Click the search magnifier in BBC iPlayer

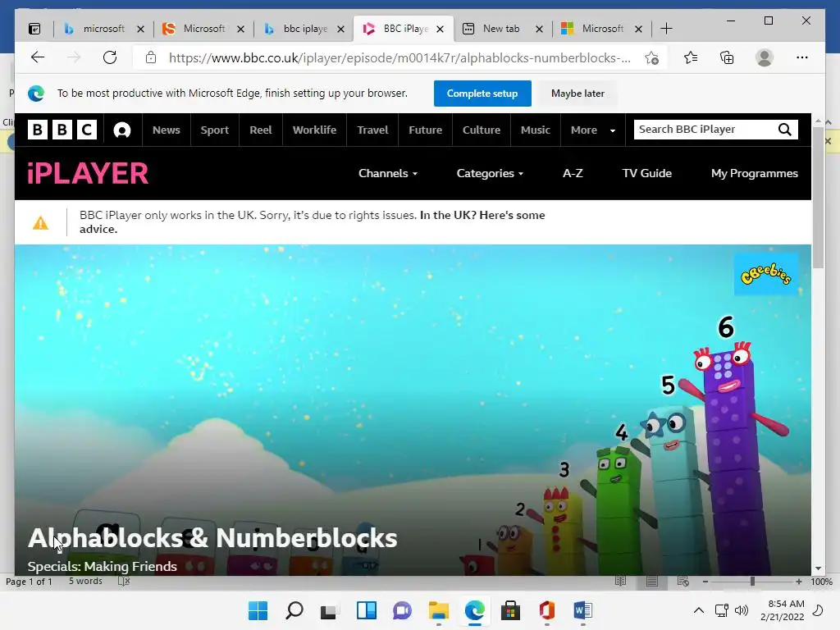click(785, 130)
